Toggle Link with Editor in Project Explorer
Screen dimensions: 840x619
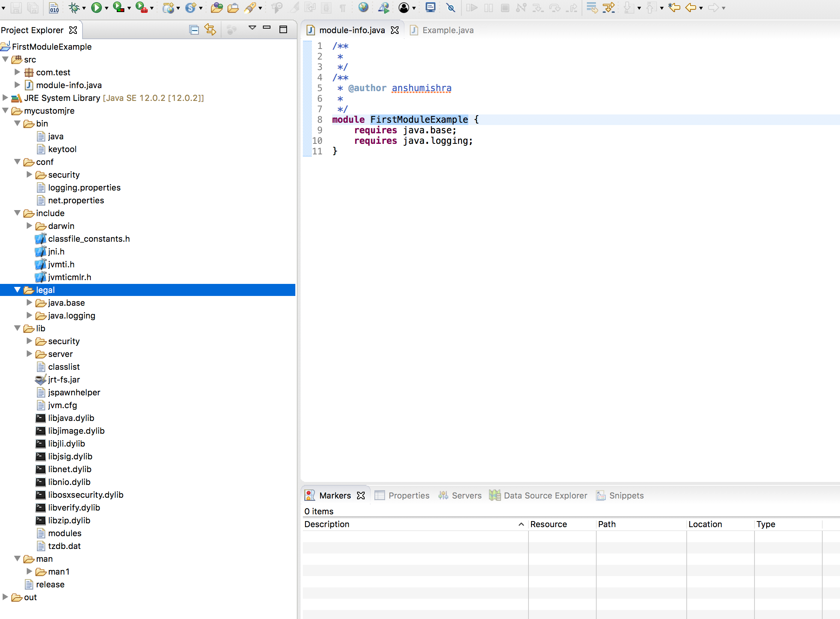click(x=210, y=30)
